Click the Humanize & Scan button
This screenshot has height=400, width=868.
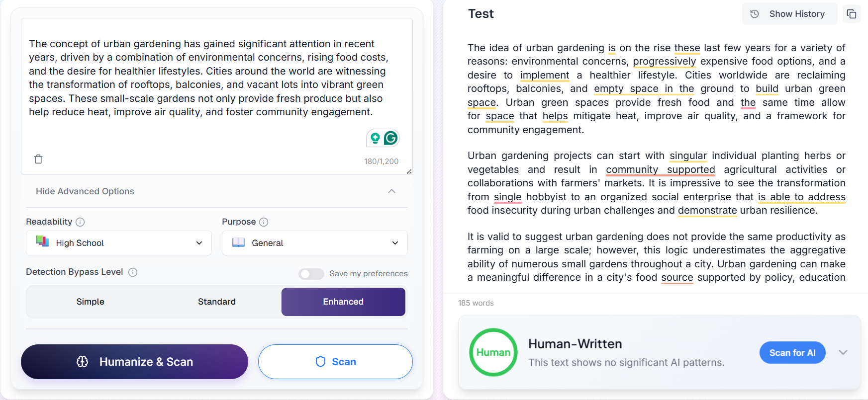tap(134, 362)
